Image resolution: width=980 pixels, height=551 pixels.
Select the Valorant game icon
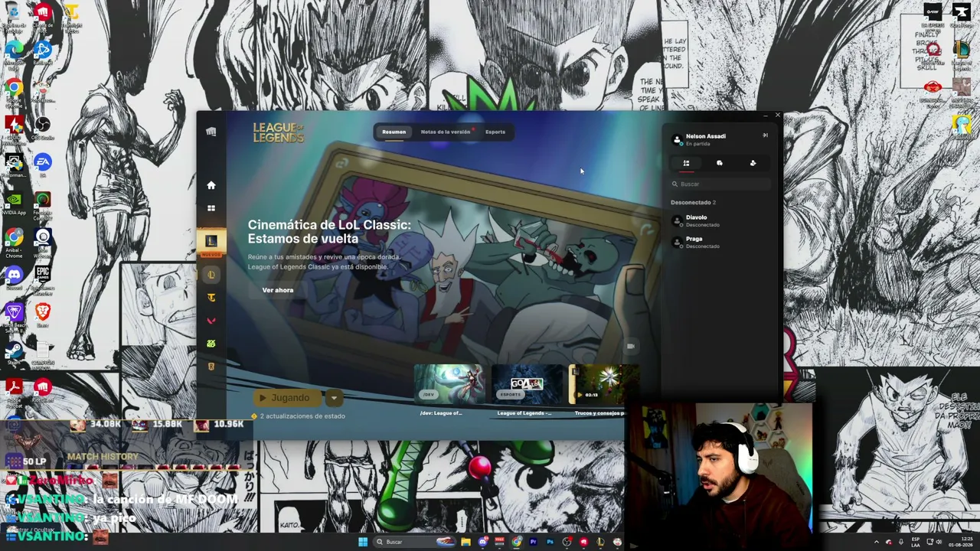tap(211, 321)
